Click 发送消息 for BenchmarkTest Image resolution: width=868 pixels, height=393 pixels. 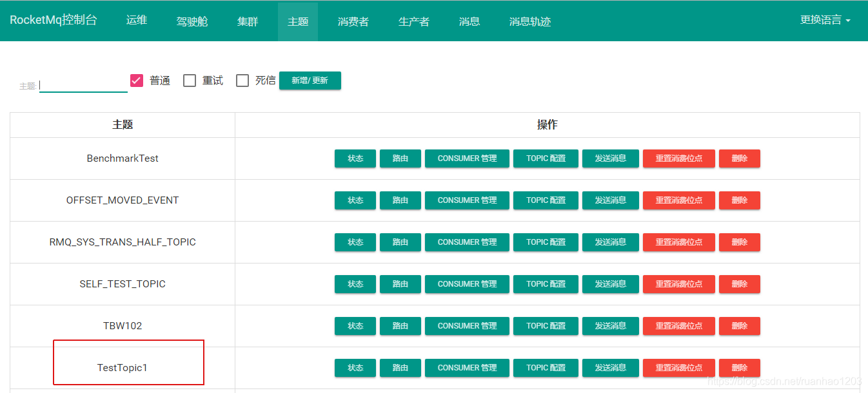tap(611, 158)
